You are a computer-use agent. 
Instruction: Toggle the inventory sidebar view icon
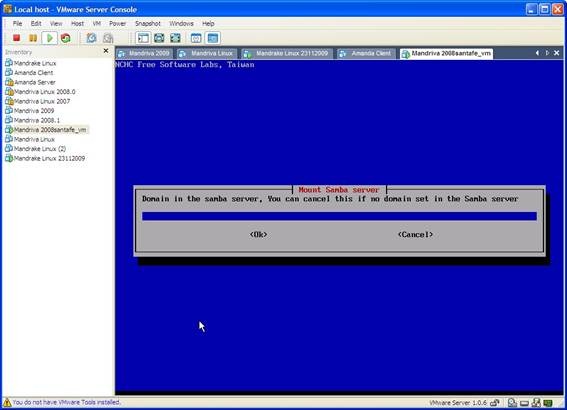(143, 38)
